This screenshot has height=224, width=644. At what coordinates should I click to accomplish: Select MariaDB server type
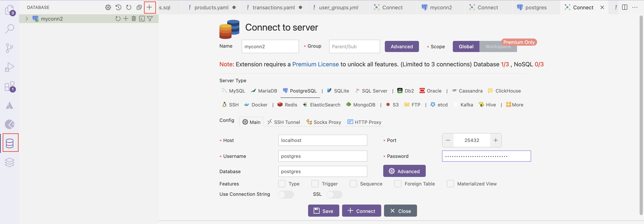point(264,91)
